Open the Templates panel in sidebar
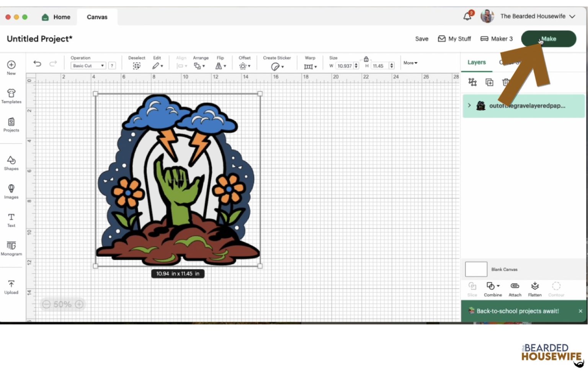 point(11,96)
